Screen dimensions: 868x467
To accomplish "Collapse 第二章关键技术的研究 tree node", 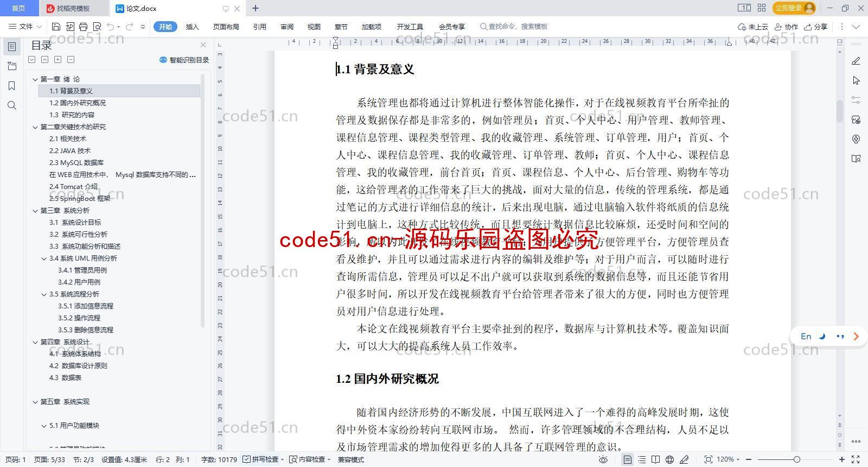I will pos(35,127).
